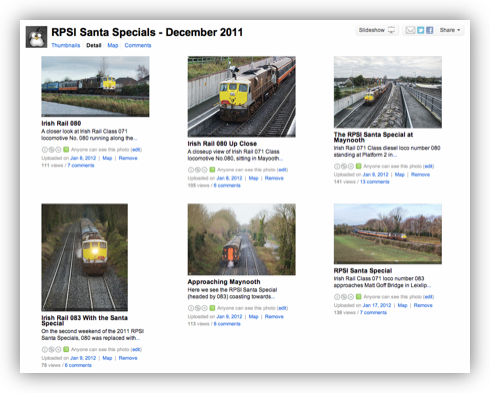
Task: View 6 comments on Irish Rail 080 Up Close
Action: [227, 185]
